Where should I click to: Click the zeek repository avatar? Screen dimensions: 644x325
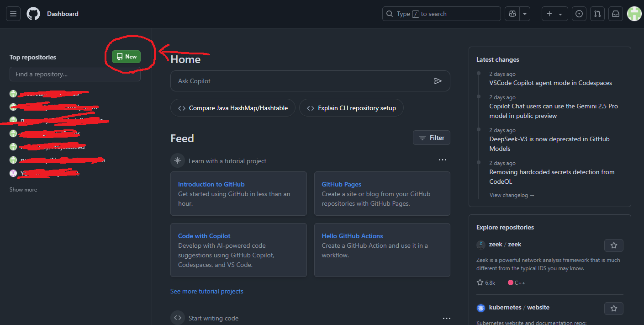(x=481, y=245)
